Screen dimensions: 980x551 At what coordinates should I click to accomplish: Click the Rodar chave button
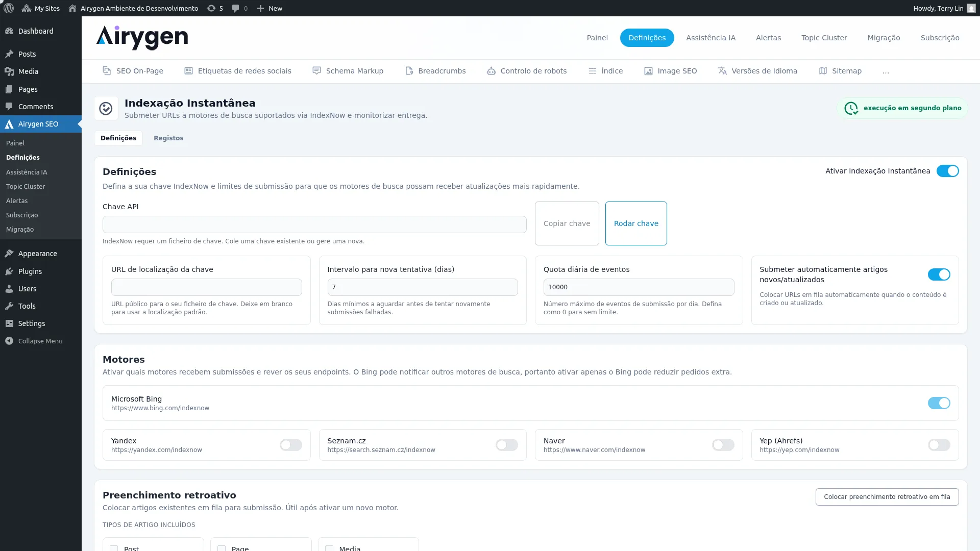(x=636, y=223)
